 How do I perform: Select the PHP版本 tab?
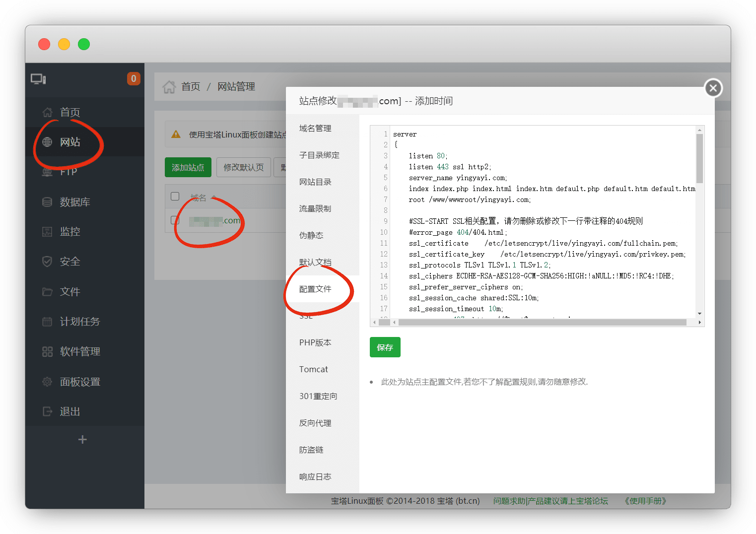point(315,343)
